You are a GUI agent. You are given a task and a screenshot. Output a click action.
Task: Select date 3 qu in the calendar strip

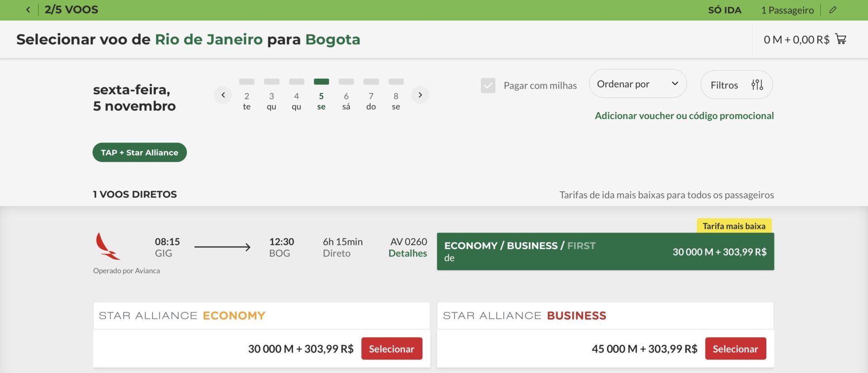[x=271, y=95]
